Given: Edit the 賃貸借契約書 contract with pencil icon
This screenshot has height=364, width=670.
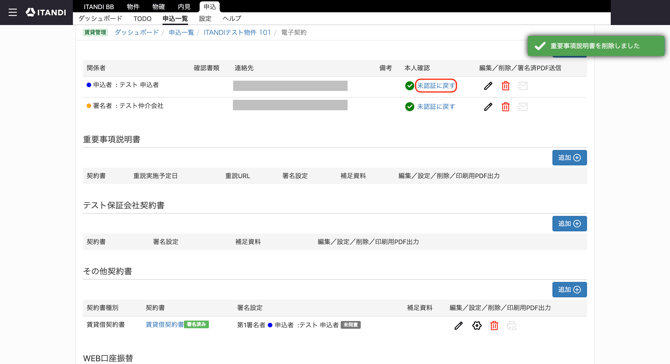Looking at the screenshot, I should (458, 326).
